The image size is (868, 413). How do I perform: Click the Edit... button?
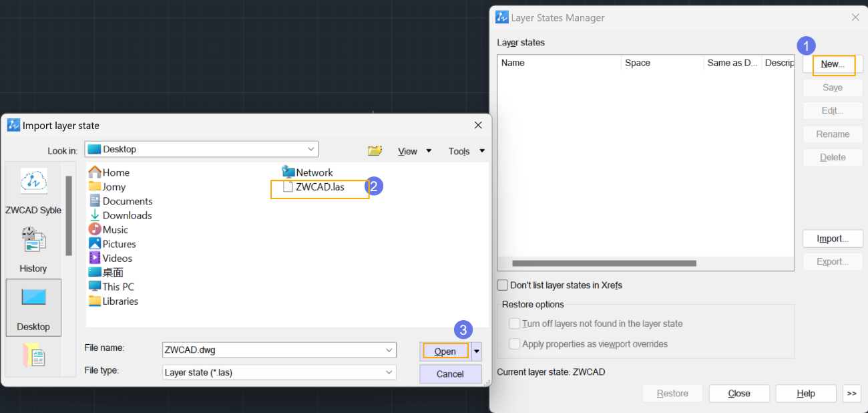[x=833, y=111]
